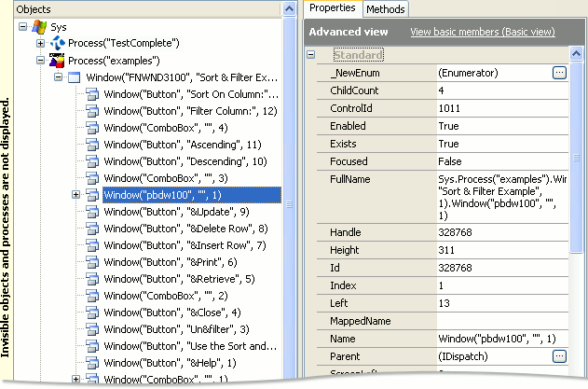Click the FNWND3100 window icon
588x389 pixels.
[74, 76]
